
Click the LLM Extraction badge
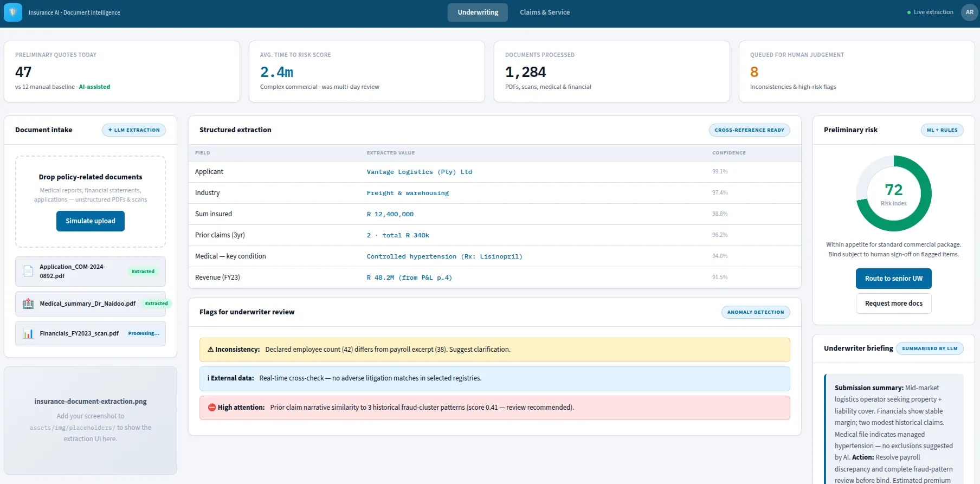pos(134,130)
